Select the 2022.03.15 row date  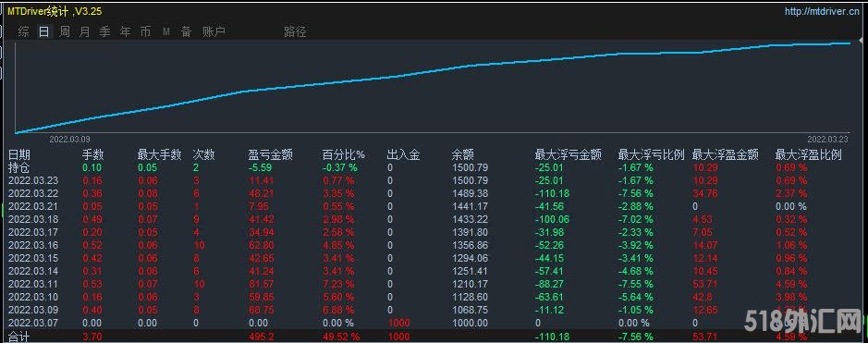click(33, 258)
